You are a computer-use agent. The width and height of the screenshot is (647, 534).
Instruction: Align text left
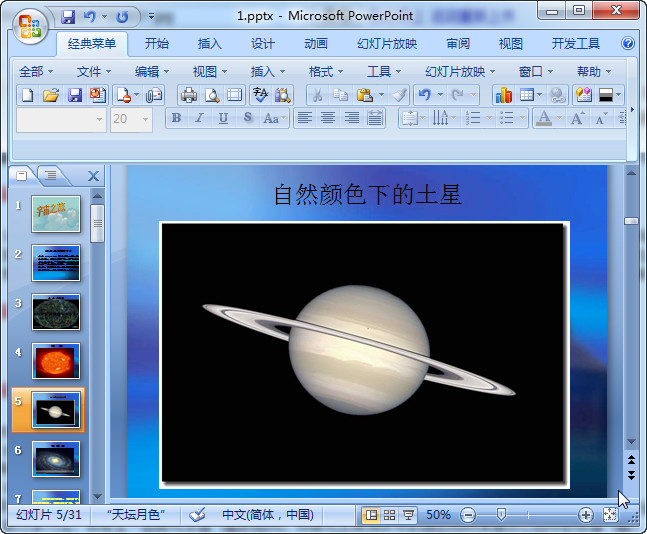pos(305,118)
